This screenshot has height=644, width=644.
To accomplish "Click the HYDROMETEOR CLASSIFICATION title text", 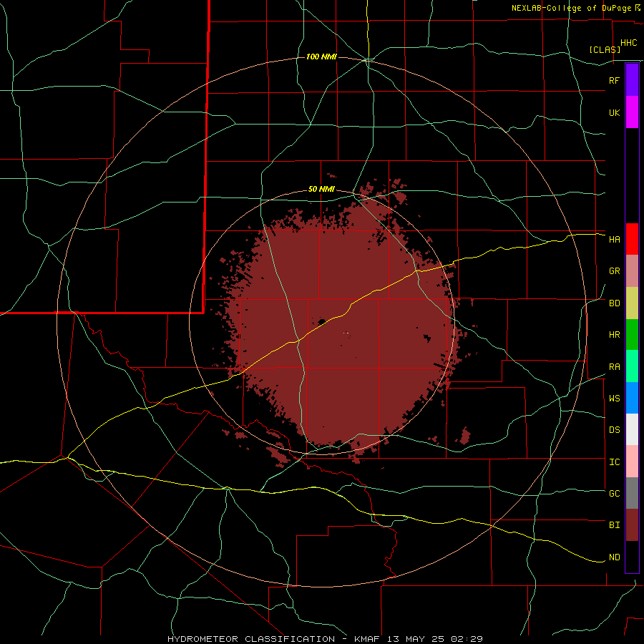I will click(x=251, y=639).
